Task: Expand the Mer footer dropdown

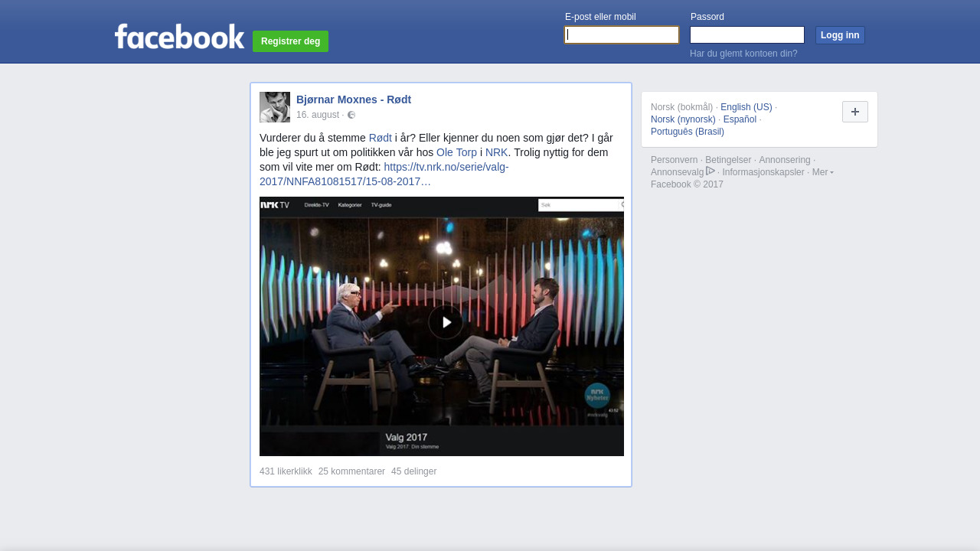Action: (823, 172)
